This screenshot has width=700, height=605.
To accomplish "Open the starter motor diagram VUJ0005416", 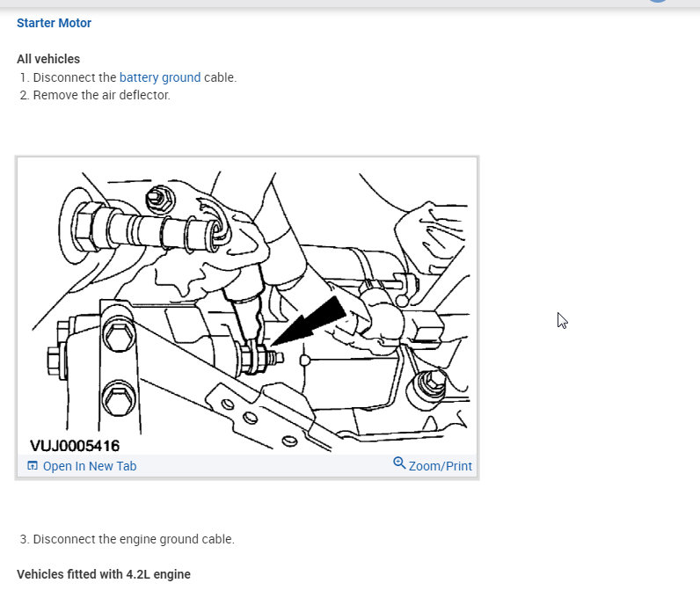I will coord(247,306).
